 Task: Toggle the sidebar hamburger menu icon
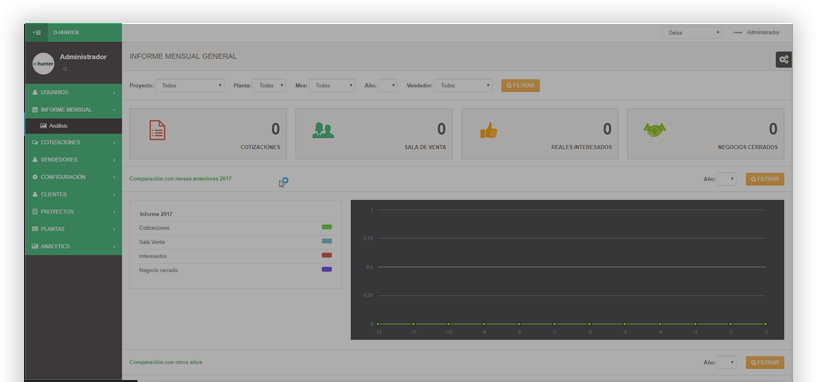[x=36, y=32]
